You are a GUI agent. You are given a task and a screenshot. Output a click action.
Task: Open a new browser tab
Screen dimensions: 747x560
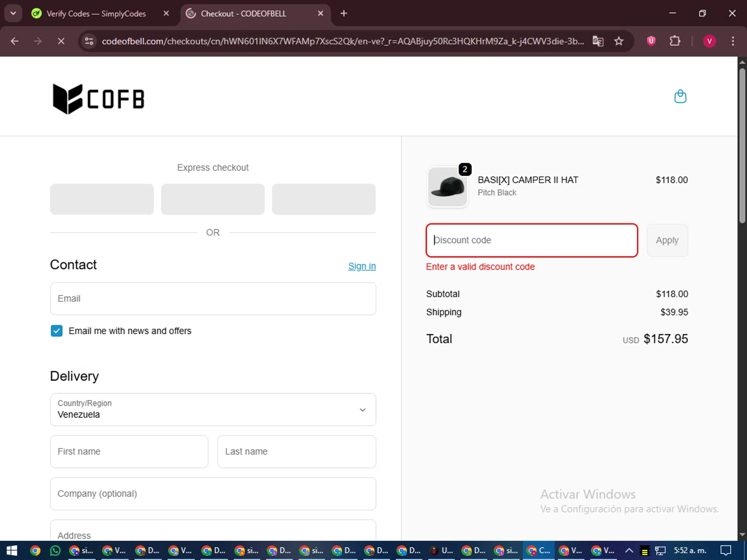[x=344, y=13]
